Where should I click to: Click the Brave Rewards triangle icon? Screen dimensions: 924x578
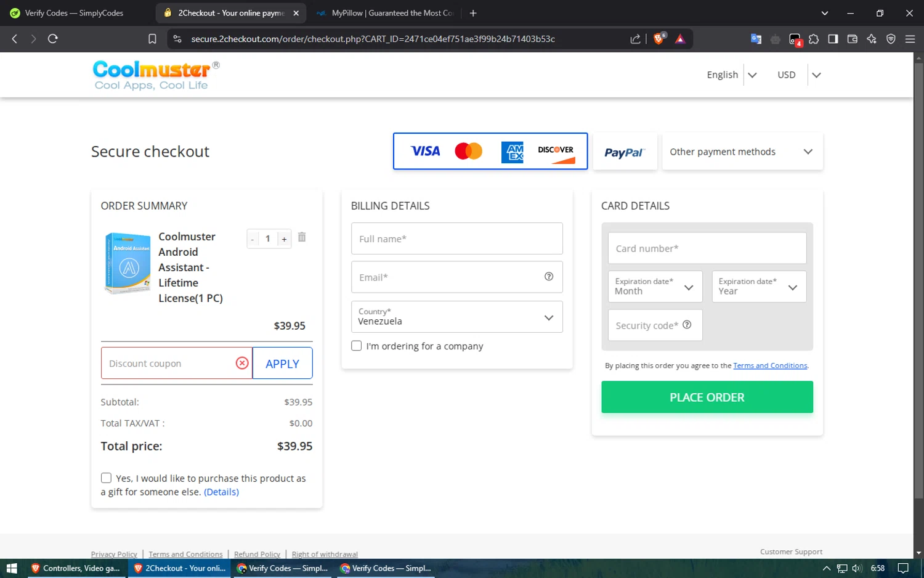click(x=680, y=39)
